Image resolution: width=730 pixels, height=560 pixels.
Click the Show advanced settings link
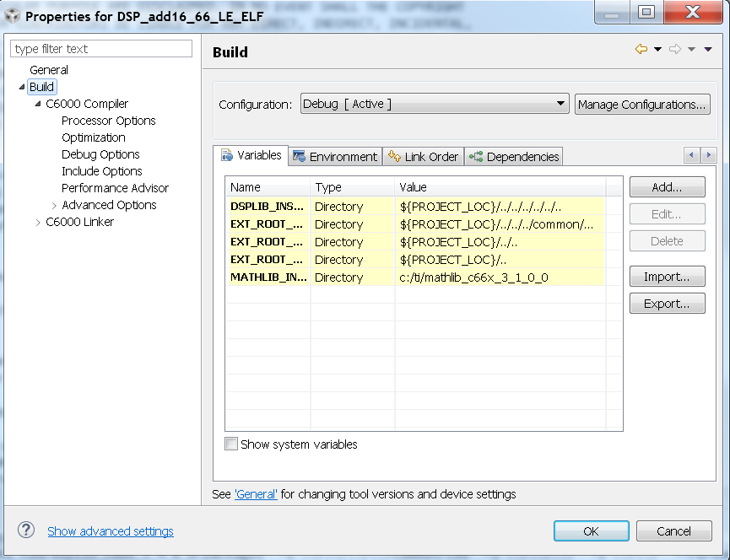point(110,530)
